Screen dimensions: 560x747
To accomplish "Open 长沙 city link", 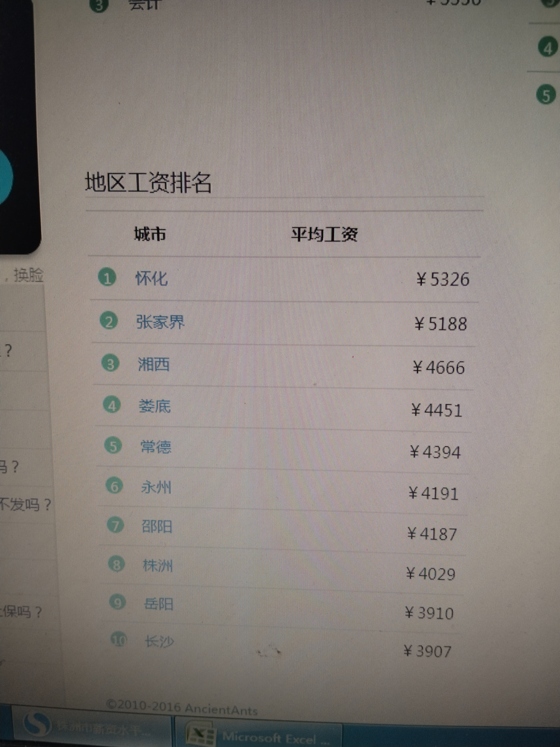I will point(159,641).
